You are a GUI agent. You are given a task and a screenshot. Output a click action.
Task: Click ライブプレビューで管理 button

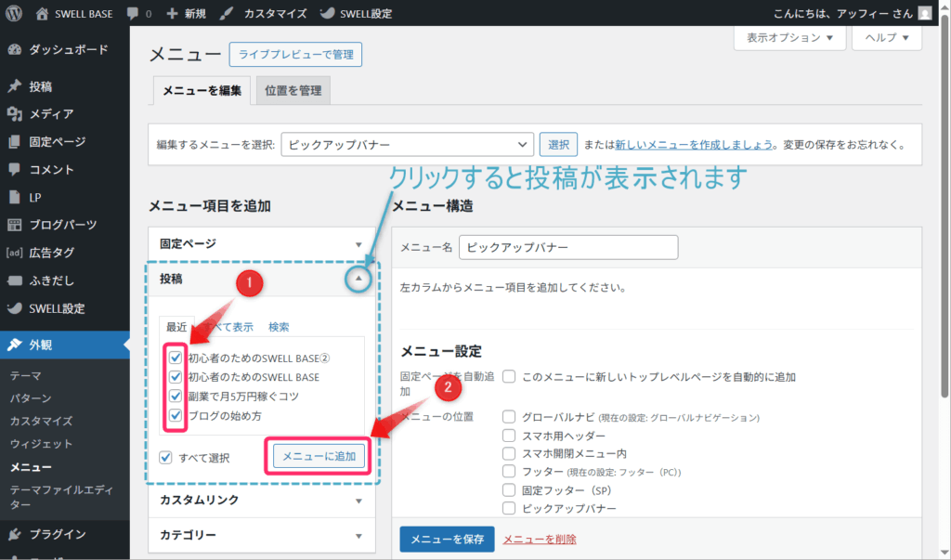(295, 54)
